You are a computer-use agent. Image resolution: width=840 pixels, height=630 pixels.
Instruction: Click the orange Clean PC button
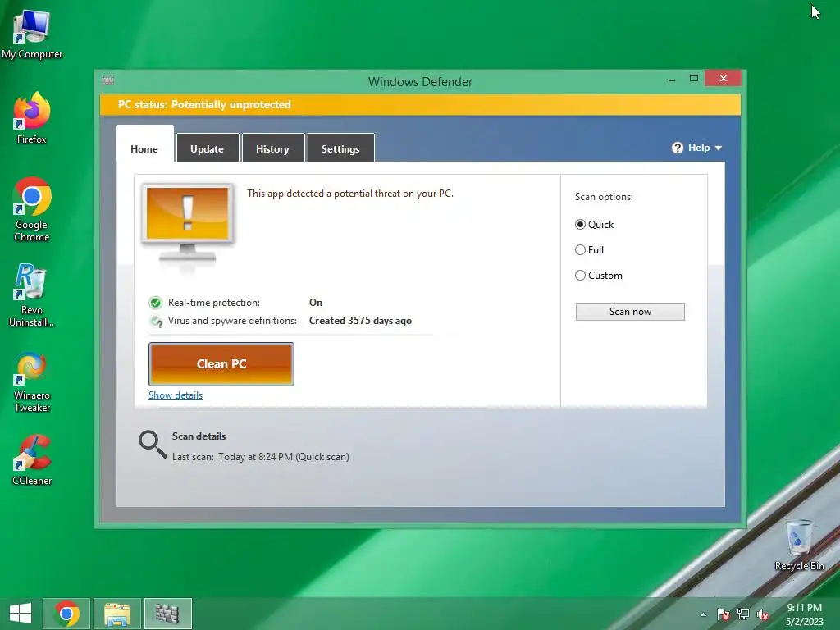[221, 364]
